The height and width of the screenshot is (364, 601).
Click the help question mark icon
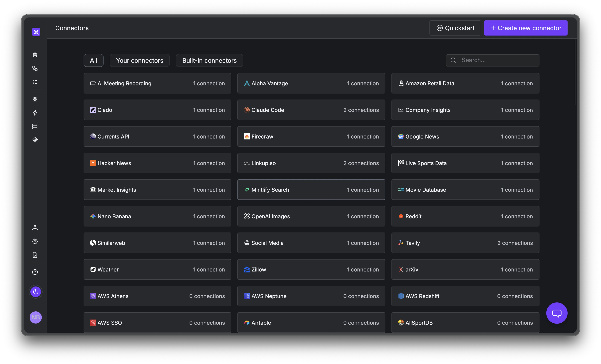(x=35, y=272)
